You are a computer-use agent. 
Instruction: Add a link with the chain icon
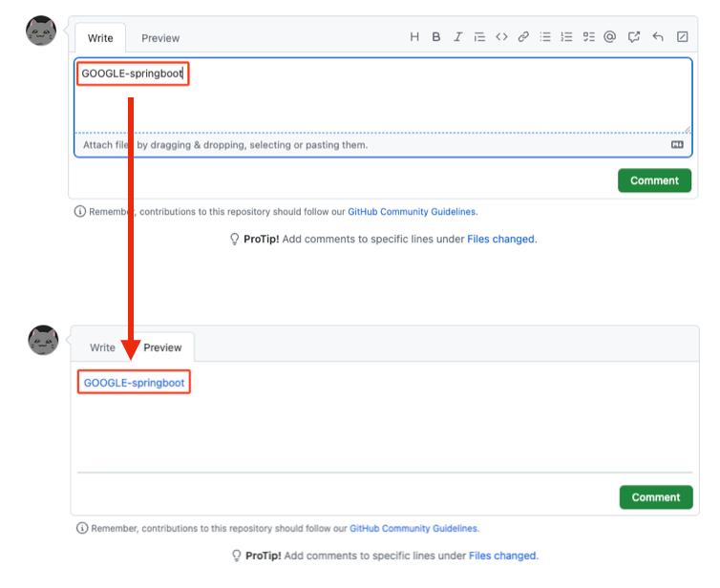click(523, 36)
